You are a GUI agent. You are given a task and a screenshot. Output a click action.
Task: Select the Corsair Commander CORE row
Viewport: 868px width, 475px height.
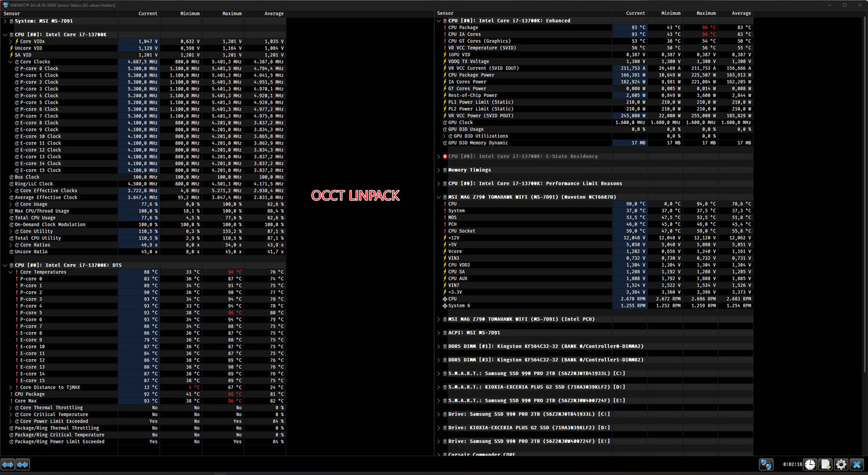[594, 454]
